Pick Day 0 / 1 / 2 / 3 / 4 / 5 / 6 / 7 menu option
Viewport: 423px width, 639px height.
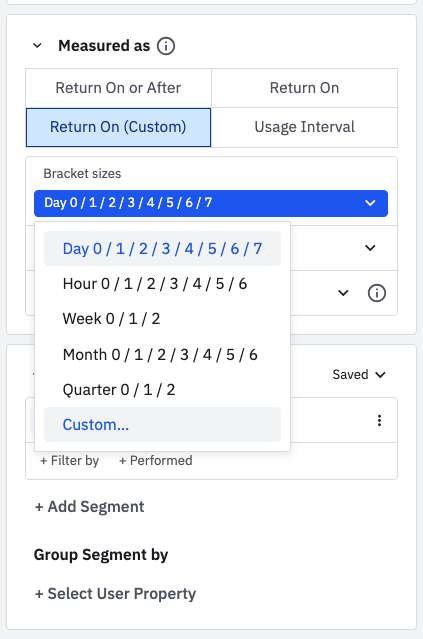click(162, 249)
